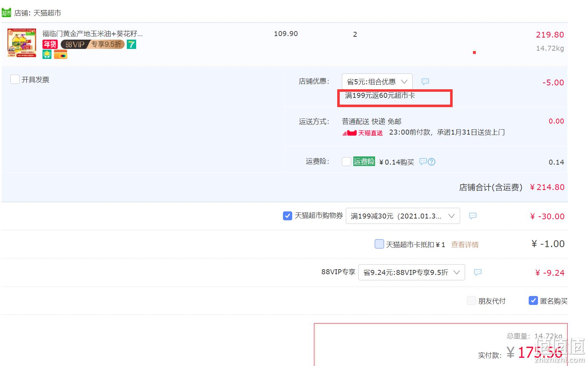
Task: Click the question mark help icon for 运费险
Action: coord(432,162)
